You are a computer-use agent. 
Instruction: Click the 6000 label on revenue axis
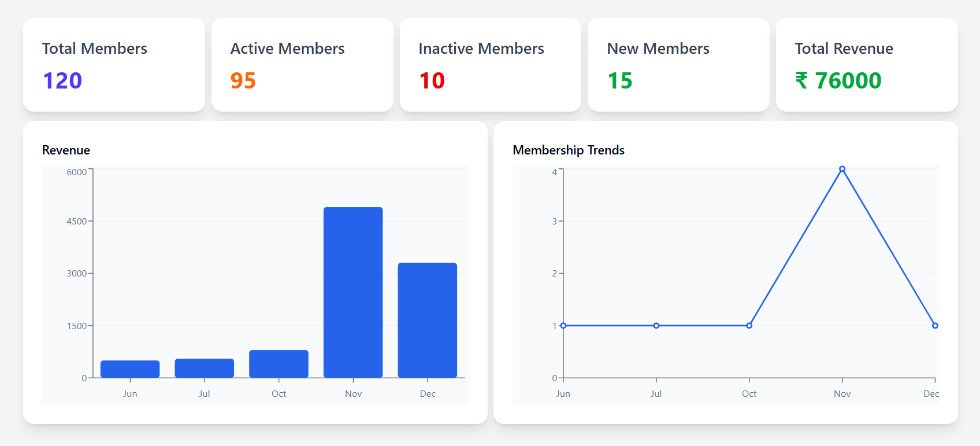pyautogui.click(x=76, y=172)
